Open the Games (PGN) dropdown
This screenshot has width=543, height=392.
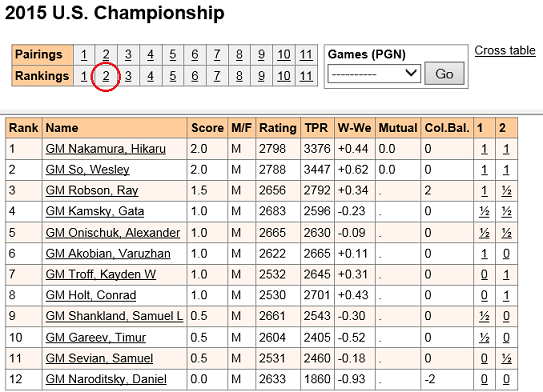pos(374,73)
